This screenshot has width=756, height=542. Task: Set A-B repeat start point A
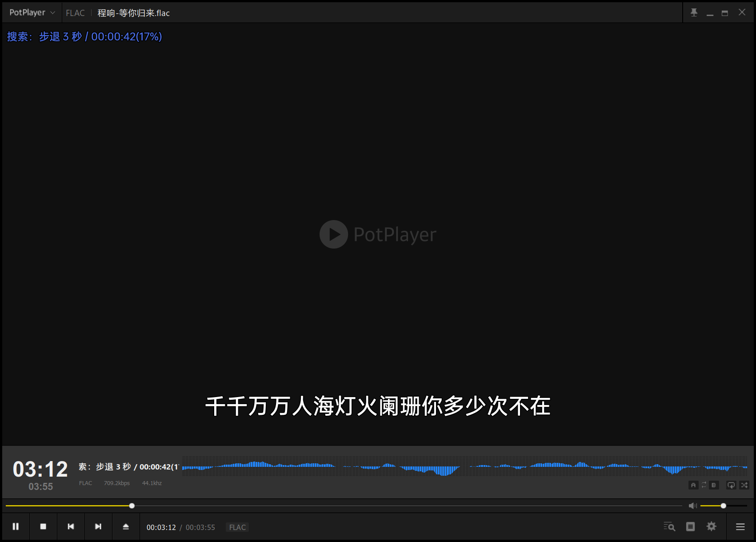(693, 485)
